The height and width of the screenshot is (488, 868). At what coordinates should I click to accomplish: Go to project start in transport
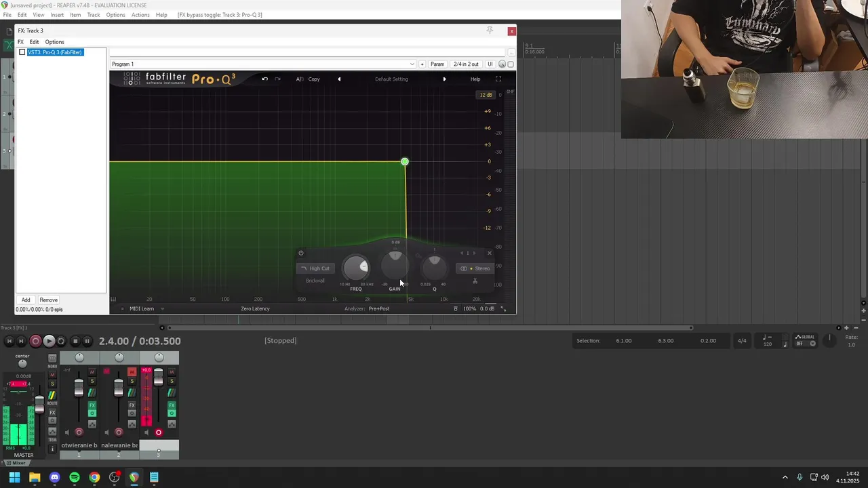[9, 342]
